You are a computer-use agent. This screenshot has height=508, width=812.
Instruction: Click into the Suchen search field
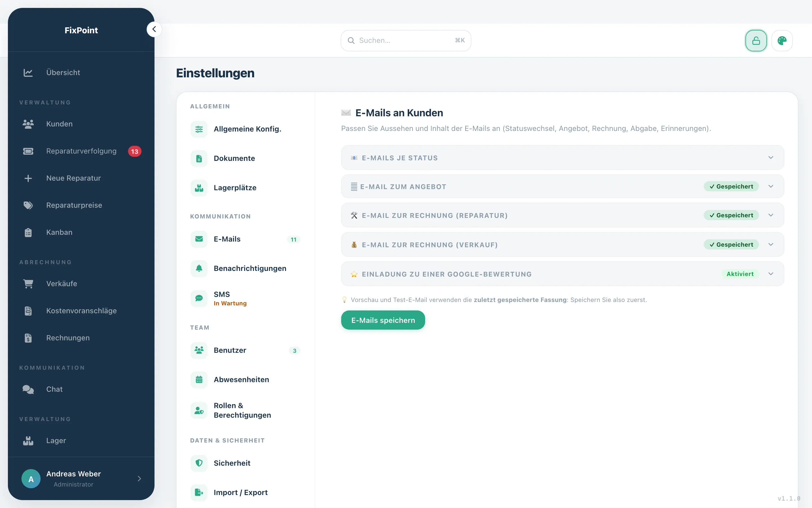click(406, 41)
